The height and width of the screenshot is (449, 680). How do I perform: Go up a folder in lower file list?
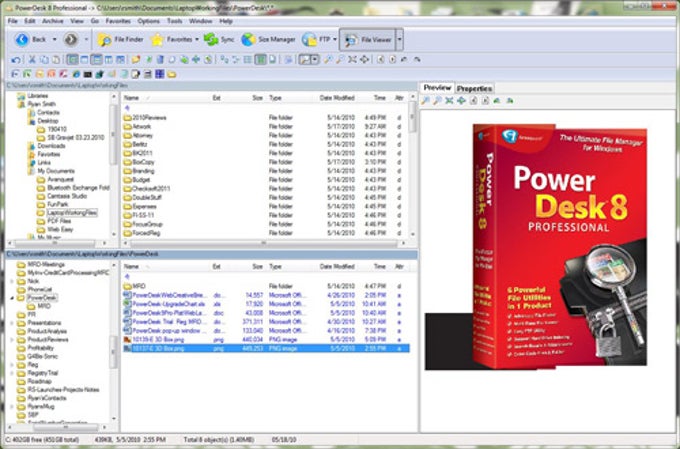point(127,276)
